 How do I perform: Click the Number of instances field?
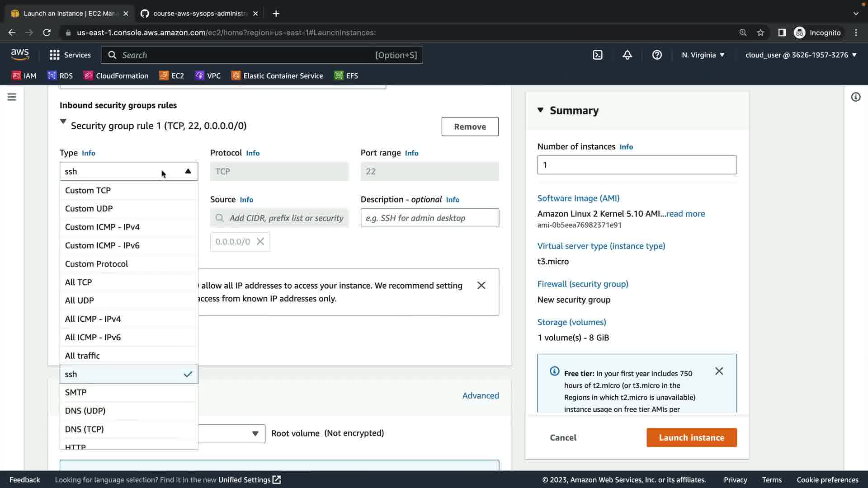pos(637,165)
